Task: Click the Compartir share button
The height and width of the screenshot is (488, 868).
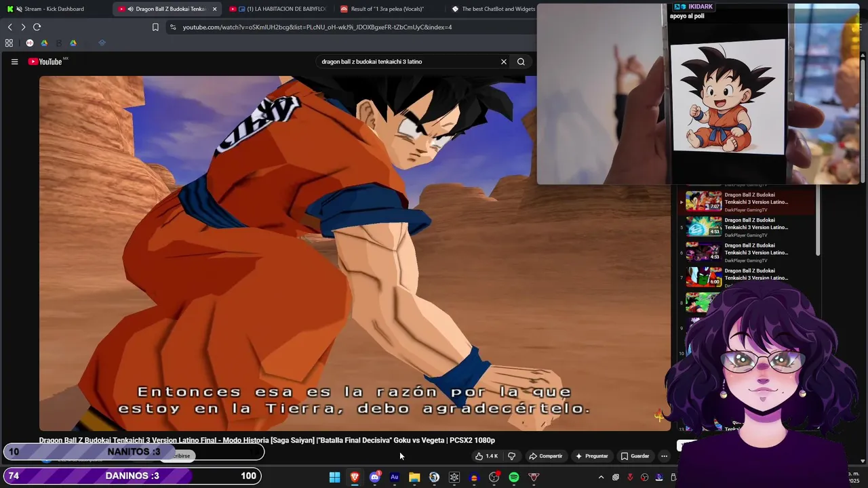Action: pyautogui.click(x=546, y=456)
